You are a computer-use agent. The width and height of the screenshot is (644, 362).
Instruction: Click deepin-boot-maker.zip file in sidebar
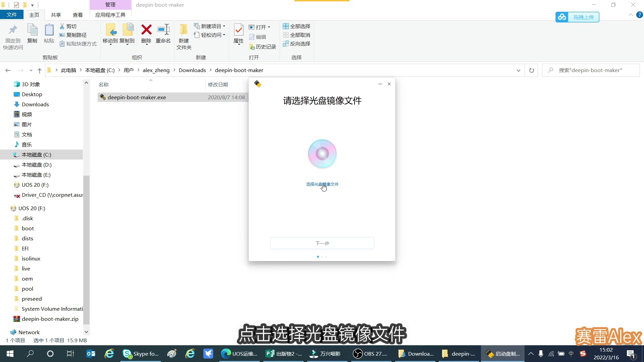[50, 319]
